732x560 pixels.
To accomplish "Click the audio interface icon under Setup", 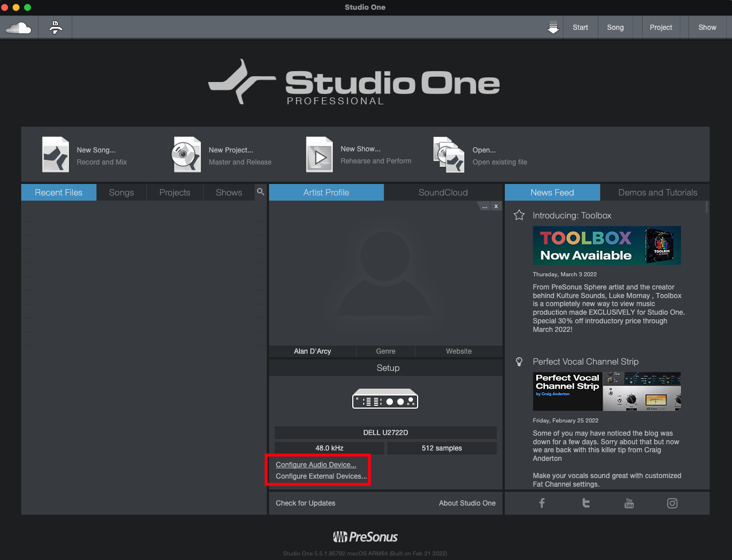I will pyautogui.click(x=385, y=399).
